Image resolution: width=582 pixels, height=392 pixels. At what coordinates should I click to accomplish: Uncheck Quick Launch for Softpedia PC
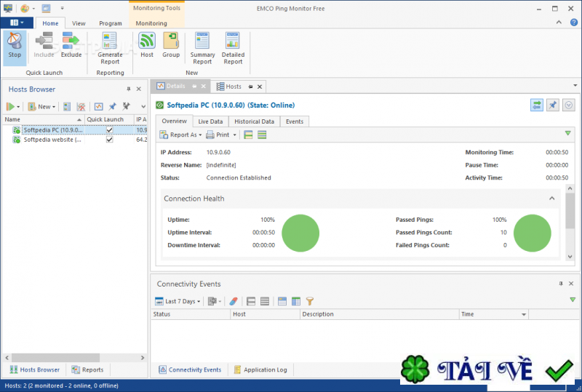[109, 130]
